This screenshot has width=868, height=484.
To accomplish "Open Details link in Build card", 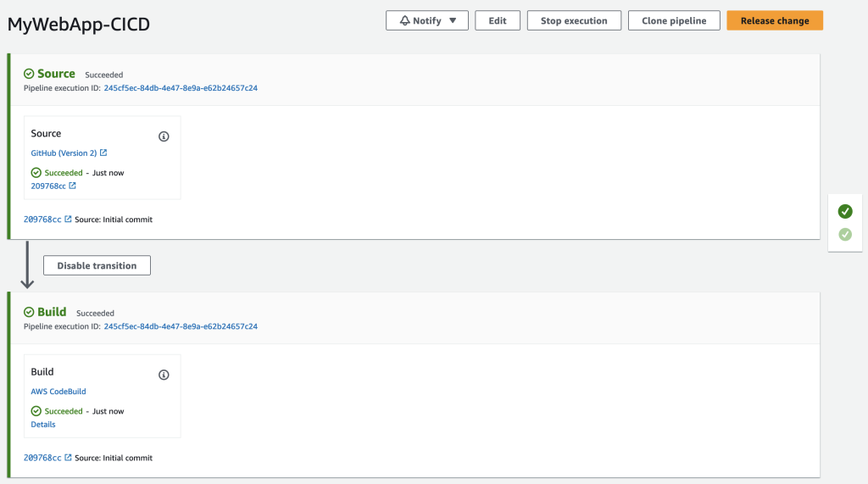I will [x=43, y=424].
